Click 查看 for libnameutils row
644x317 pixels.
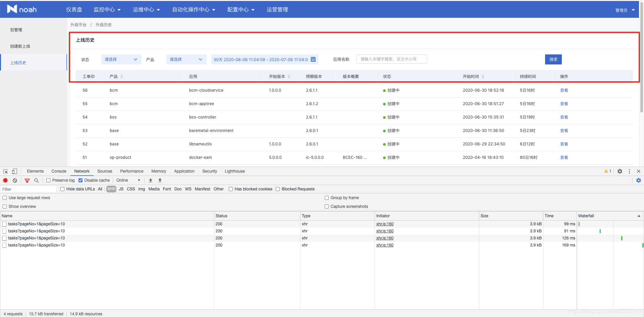click(x=564, y=144)
